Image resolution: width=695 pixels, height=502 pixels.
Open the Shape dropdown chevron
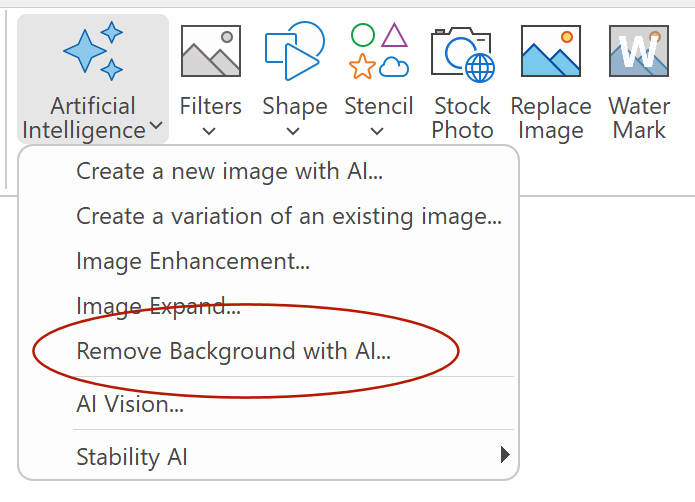pyautogui.click(x=293, y=131)
